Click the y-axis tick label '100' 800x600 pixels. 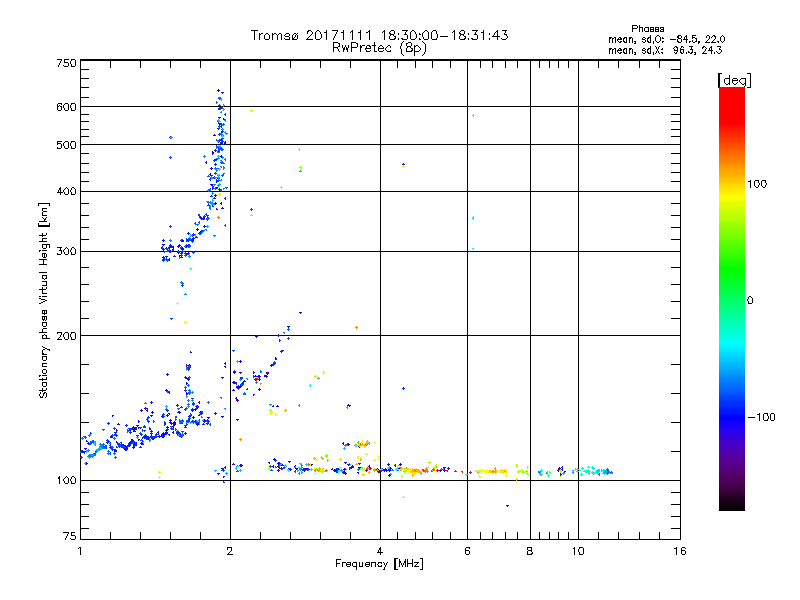(66, 481)
